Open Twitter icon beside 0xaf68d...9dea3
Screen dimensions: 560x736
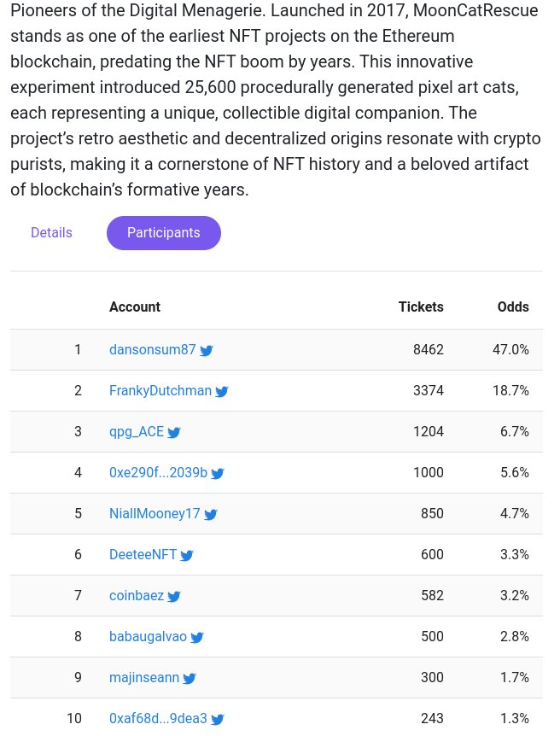[218, 719]
